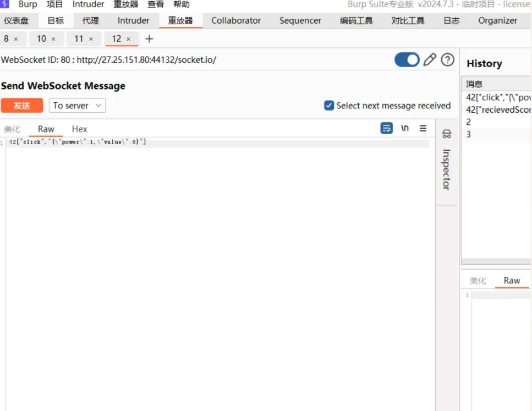Toggle the \n non-printable characters icon
Viewport: 532px width, 411px height.
pos(405,128)
